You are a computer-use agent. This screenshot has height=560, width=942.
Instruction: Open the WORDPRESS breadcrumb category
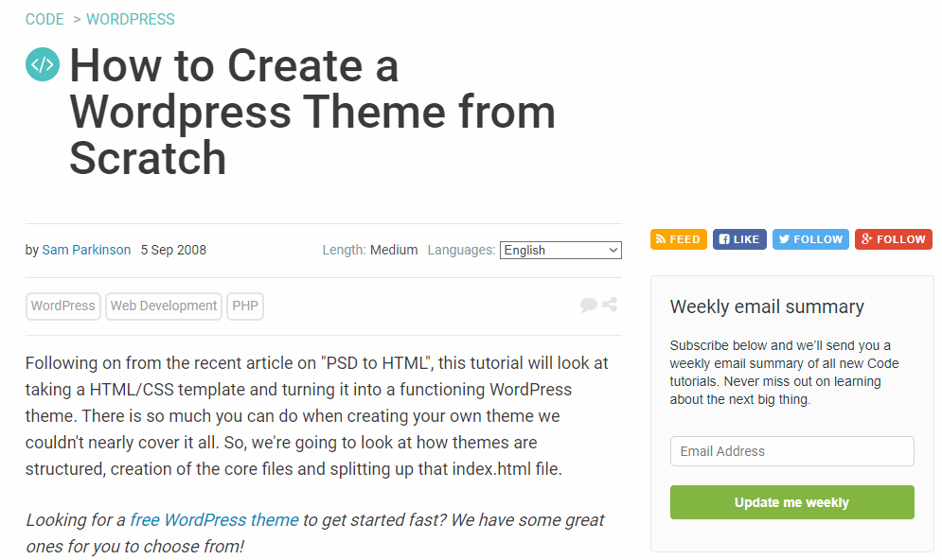[x=131, y=19]
